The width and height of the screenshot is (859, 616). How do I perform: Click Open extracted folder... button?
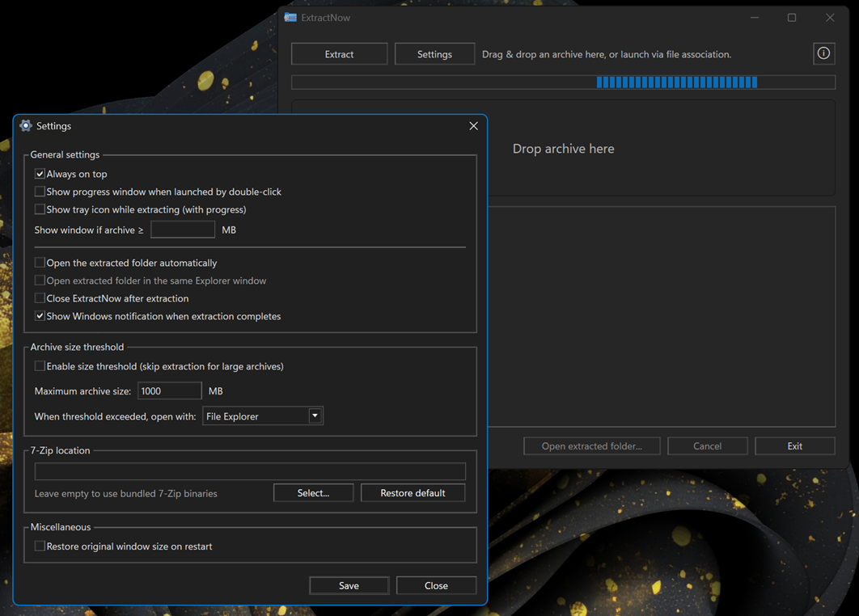coord(591,446)
